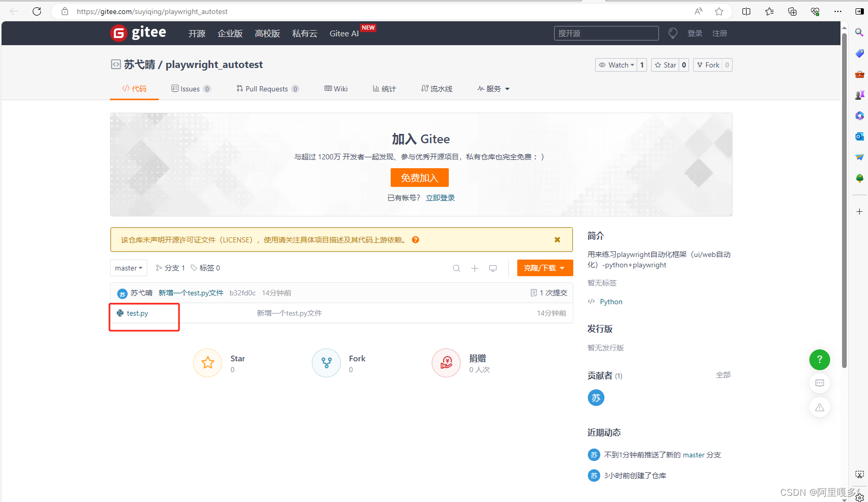The width and height of the screenshot is (868, 502).
Task: Open the Wiki tab
Action: click(336, 89)
